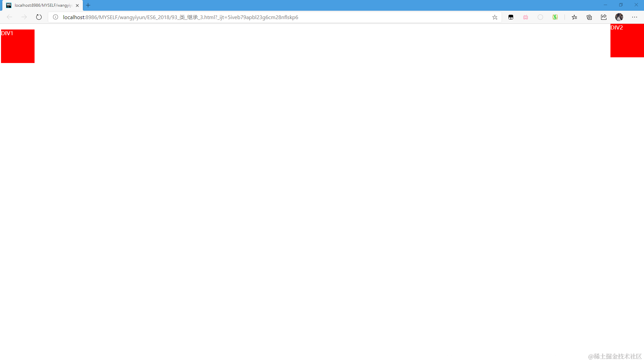Open the green gecko braces extension

pos(555,17)
